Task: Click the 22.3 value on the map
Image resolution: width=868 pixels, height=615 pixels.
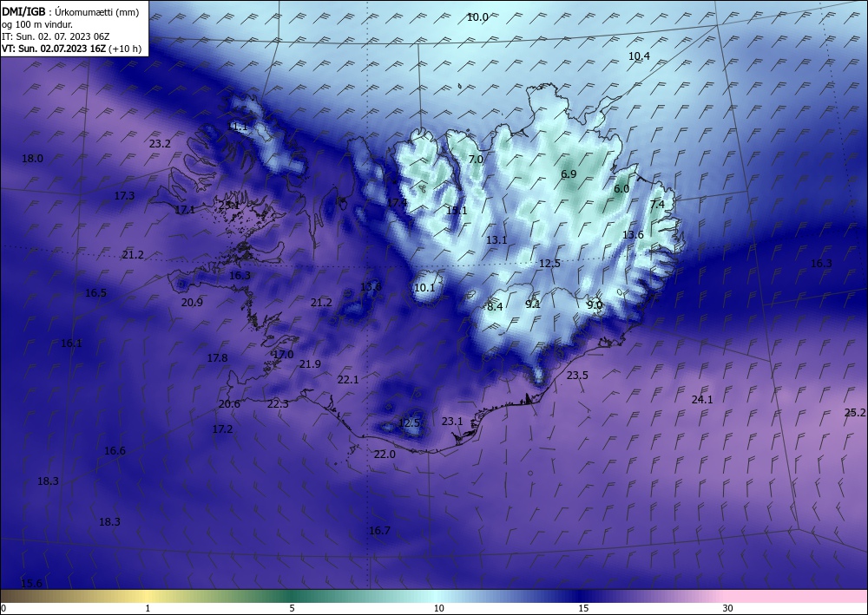Action: click(x=278, y=404)
